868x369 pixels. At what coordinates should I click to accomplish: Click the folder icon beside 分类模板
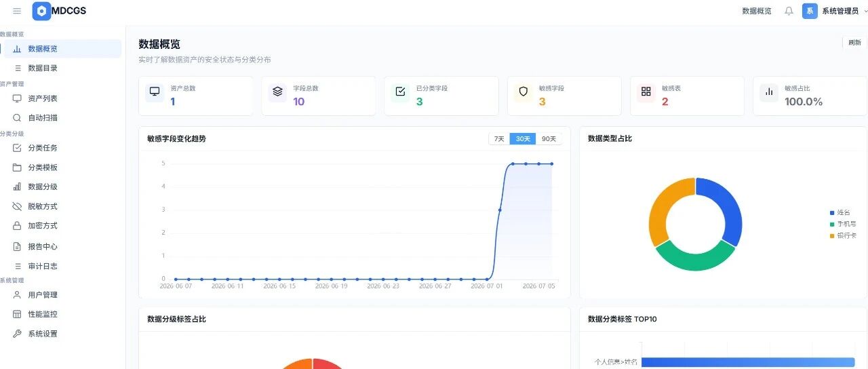17,168
